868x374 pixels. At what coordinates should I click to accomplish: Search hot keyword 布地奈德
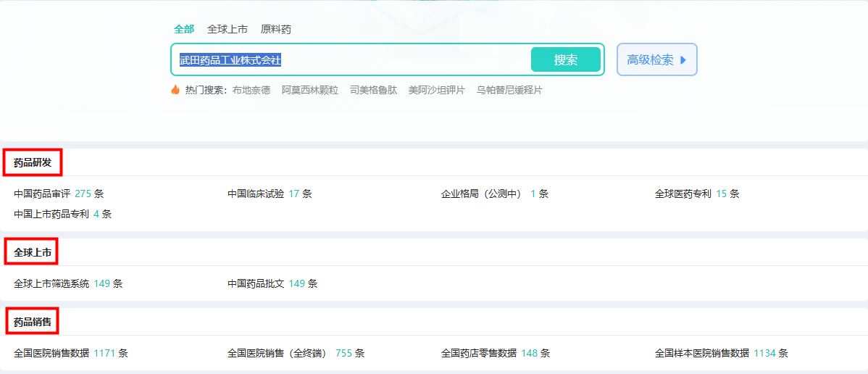click(251, 91)
